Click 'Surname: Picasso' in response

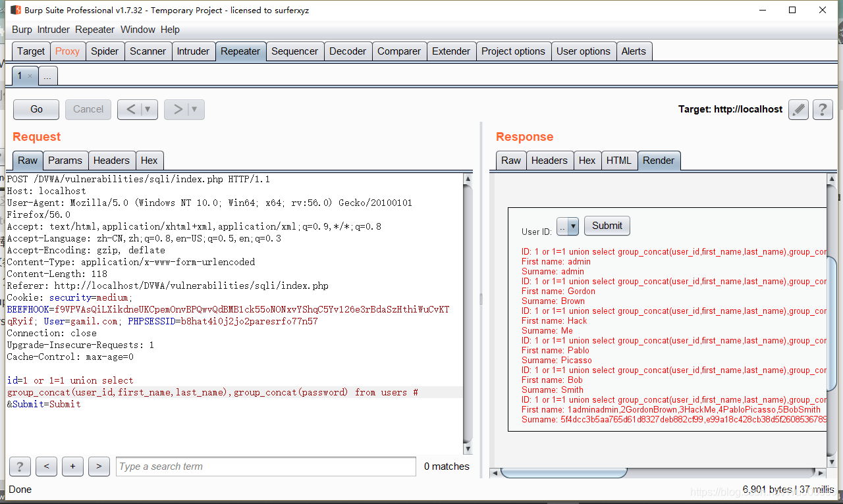557,360
